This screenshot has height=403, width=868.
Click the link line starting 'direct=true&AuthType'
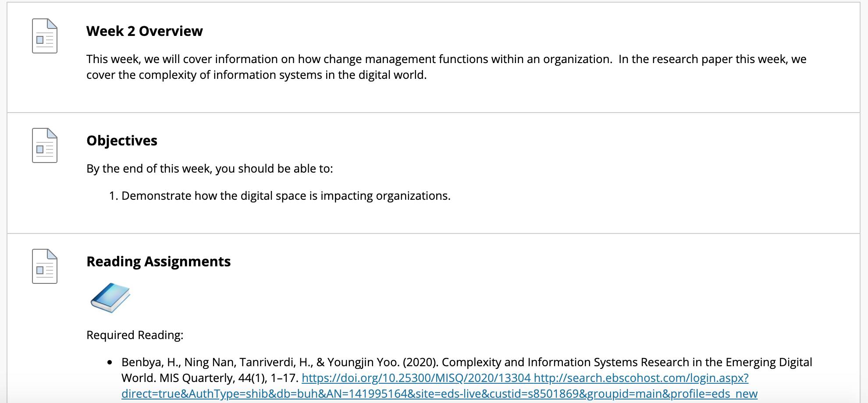pos(439,394)
